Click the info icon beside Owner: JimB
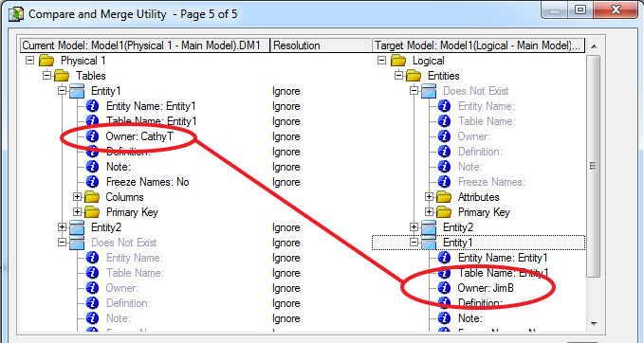This screenshot has width=644, height=343. point(444,288)
